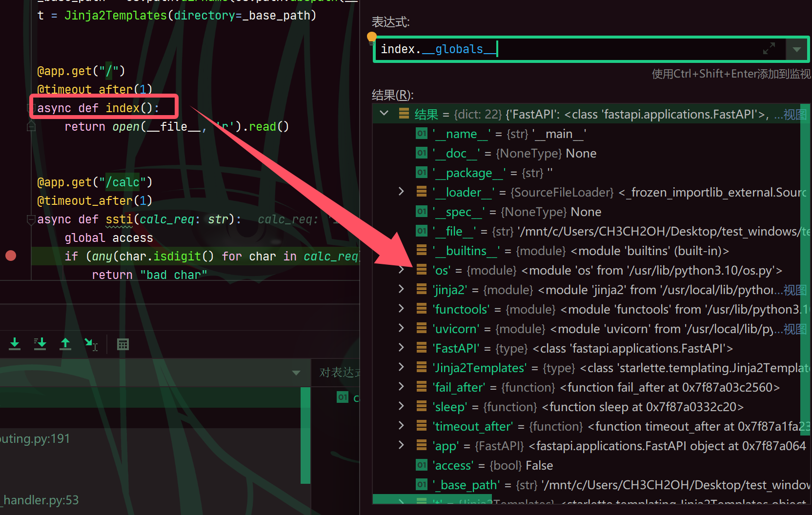The height and width of the screenshot is (515, 812).
Task: Expand the 'jinja2' module entry
Action: (401, 289)
